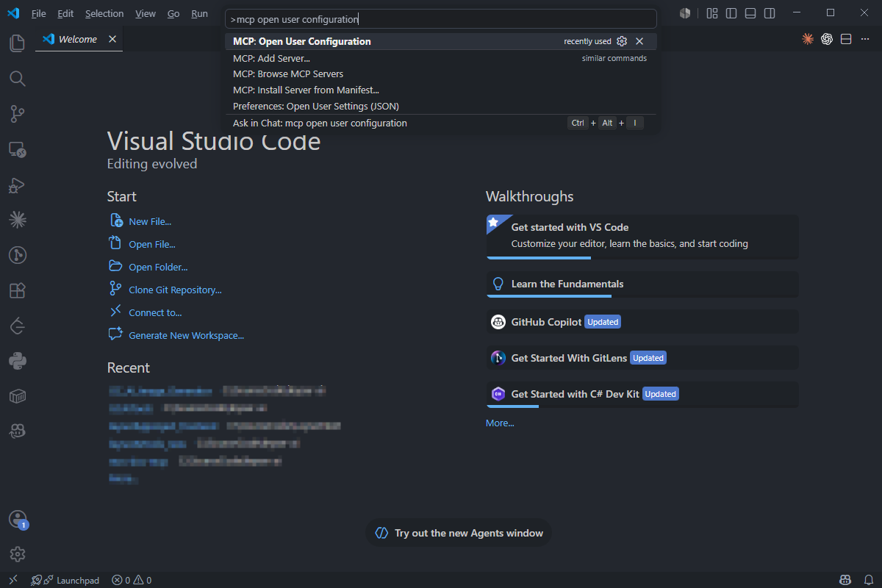The width and height of the screenshot is (882, 588).
Task: Select Preferences: Open User Settings (JSON)
Action: [441, 107]
